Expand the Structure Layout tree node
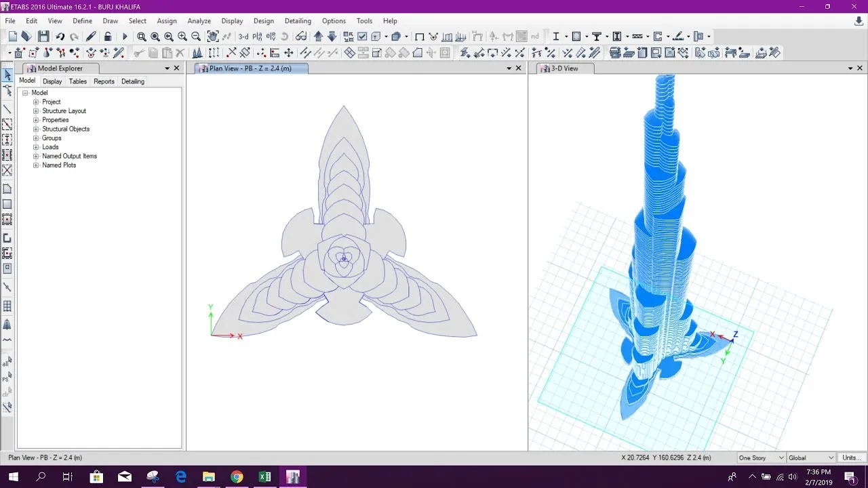 point(36,111)
